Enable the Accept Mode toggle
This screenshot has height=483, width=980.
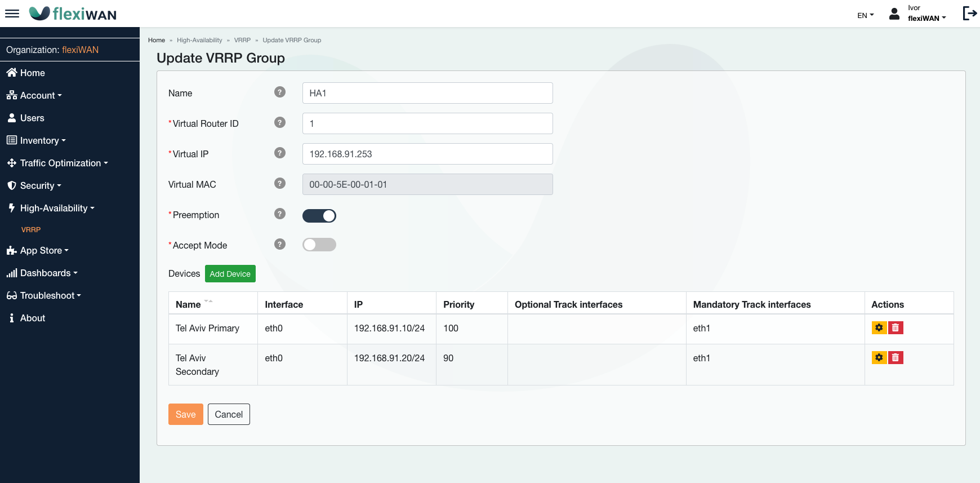(x=319, y=245)
